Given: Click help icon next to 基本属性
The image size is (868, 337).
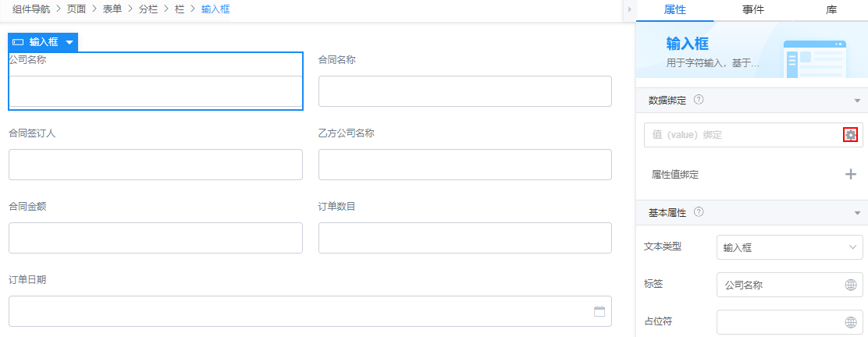Looking at the screenshot, I should [699, 211].
